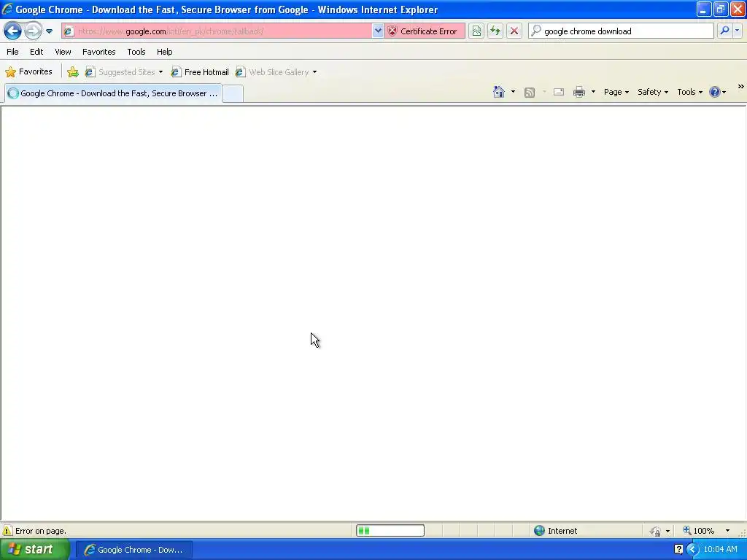Open the File menu
Viewport: 747px width, 560px height.
pyautogui.click(x=13, y=52)
